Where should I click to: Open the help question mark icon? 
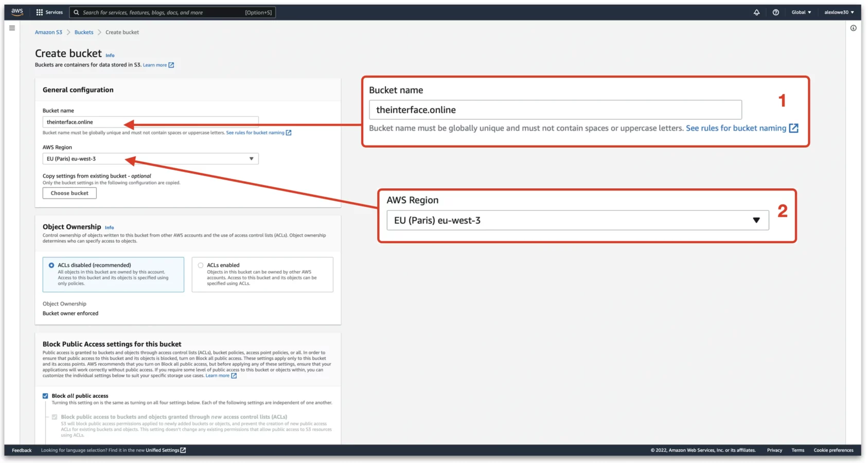pos(775,12)
